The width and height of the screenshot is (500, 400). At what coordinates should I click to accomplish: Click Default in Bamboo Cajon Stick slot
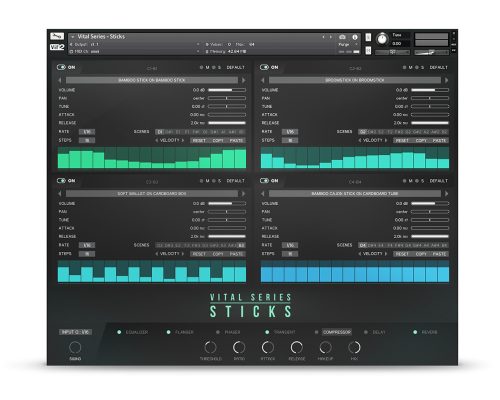tap(439, 181)
